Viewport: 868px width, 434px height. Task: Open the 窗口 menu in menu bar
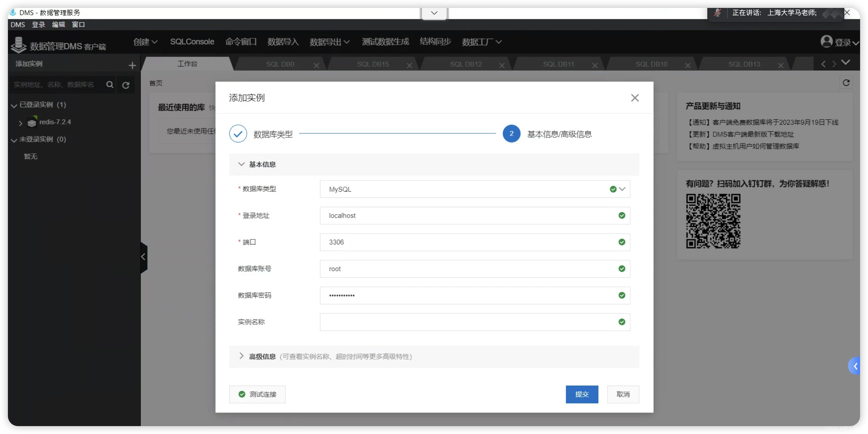tap(78, 25)
